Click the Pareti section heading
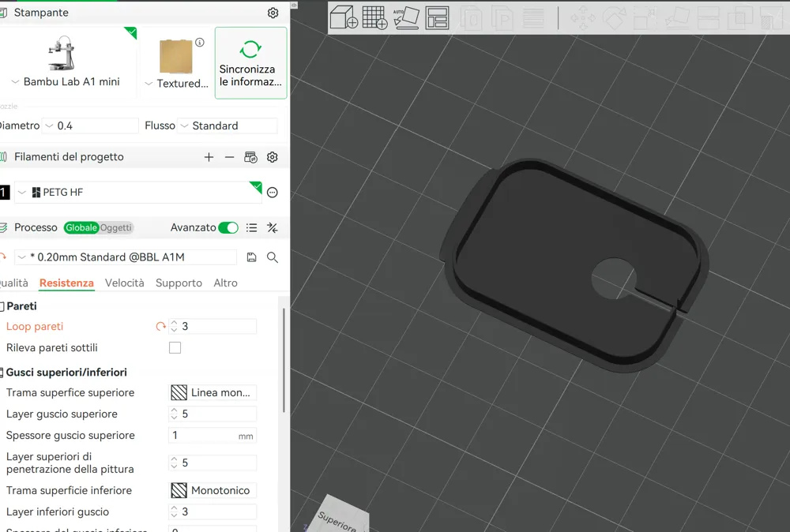 (x=21, y=306)
